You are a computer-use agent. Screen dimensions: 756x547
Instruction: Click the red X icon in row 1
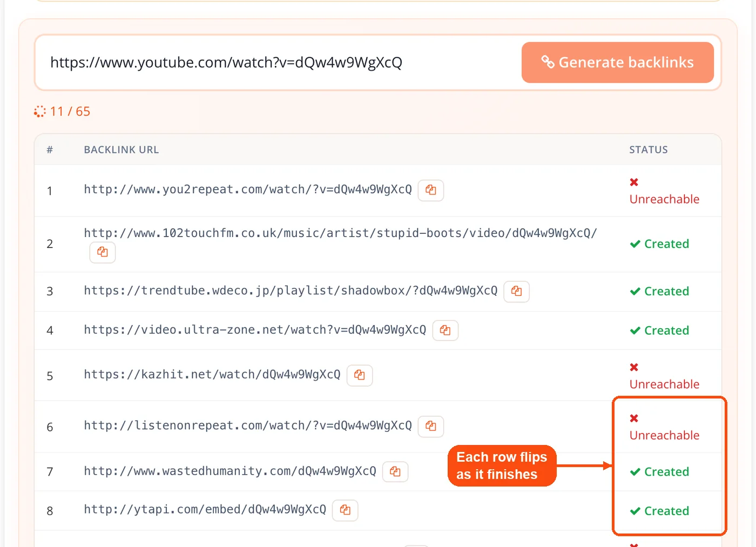tap(634, 183)
